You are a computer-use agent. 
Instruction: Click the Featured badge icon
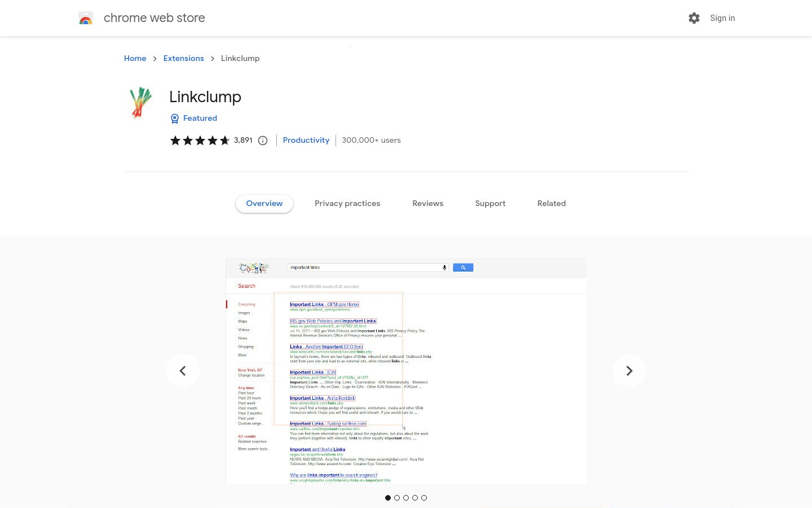[175, 119]
